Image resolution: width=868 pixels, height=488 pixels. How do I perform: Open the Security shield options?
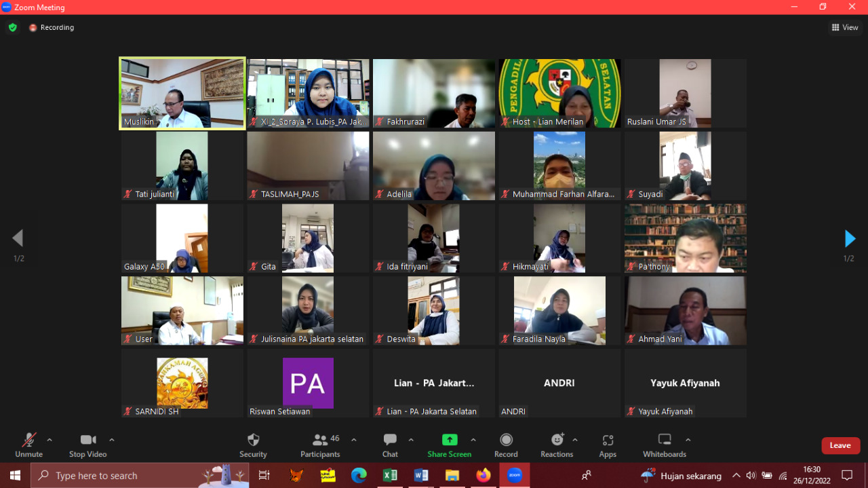tap(253, 445)
